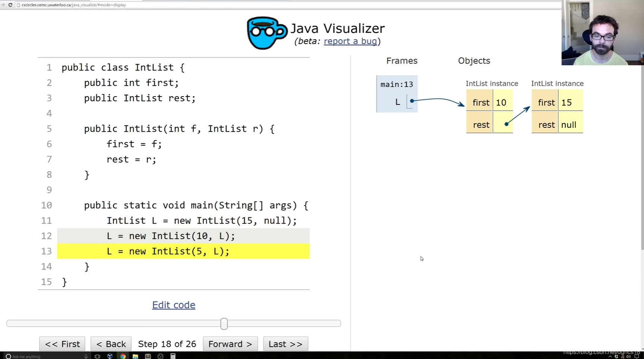Click the 'Edit code' link
The height and width of the screenshot is (359, 644).
point(173,305)
